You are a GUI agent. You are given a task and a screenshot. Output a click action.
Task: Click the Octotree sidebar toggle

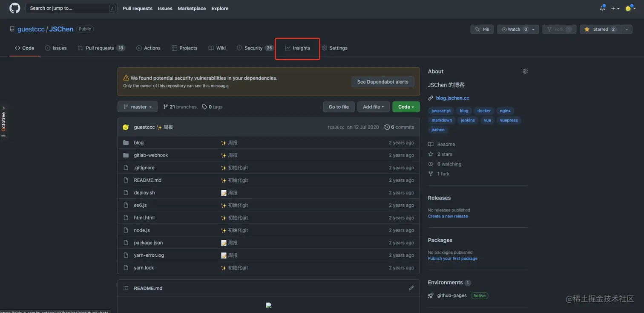pos(3,122)
